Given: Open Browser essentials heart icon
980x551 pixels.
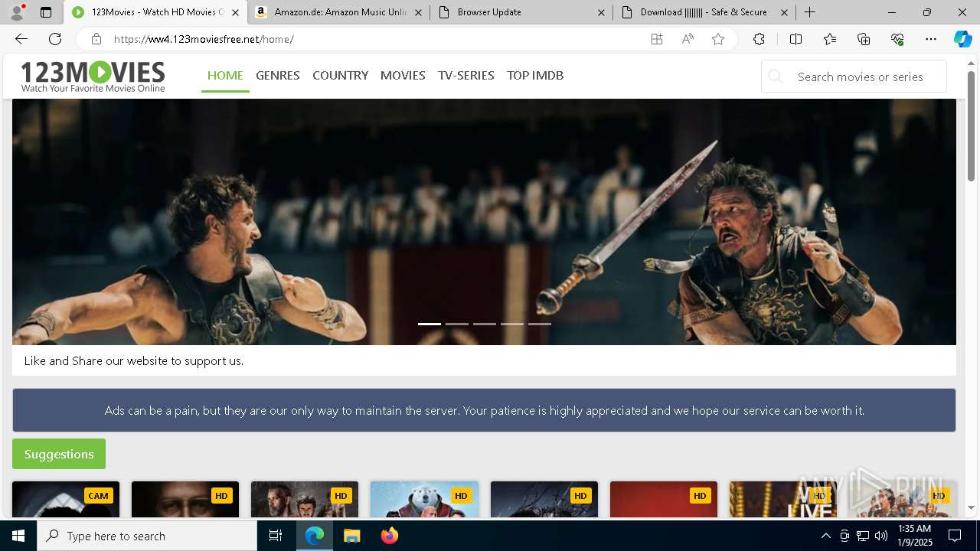Looking at the screenshot, I should tap(897, 39).
